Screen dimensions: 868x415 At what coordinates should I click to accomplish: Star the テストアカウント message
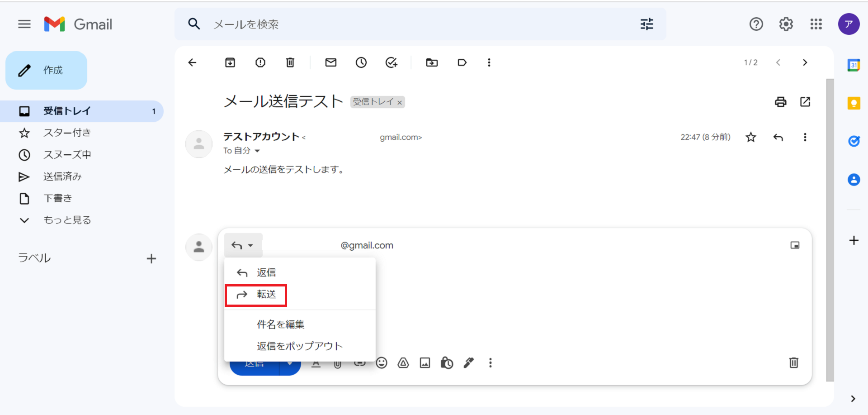(751, 137)
